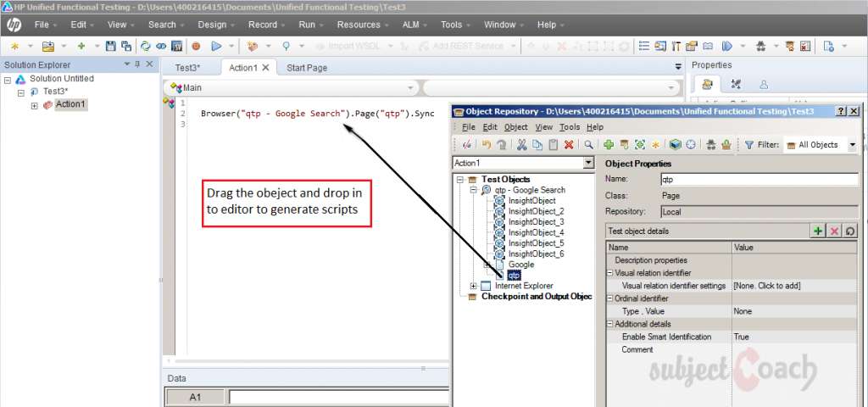Viewport: 868px width, 407px height.
Task: Collapse the qtp - Google Search node
Action: click(x=473, y=190)
